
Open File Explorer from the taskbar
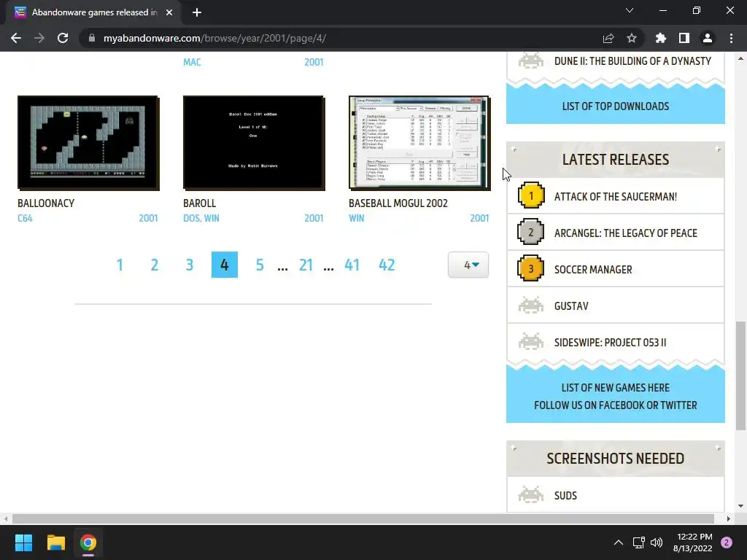point(55,542)
